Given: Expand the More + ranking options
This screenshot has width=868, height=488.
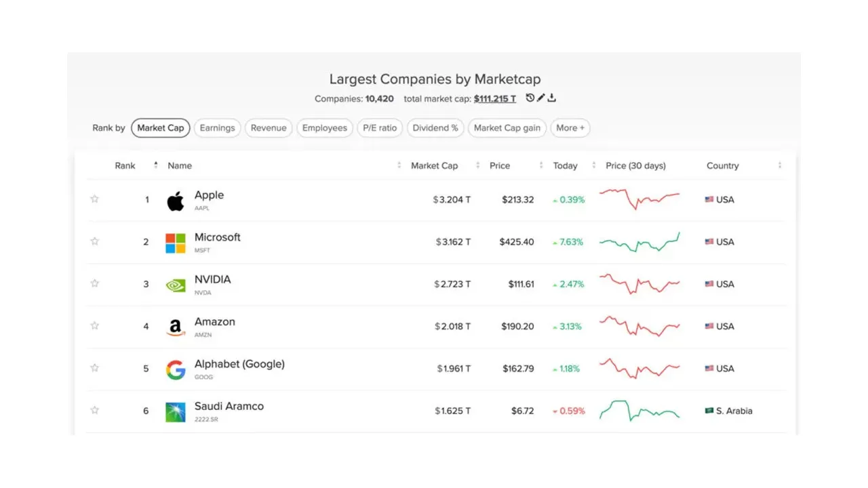Looking at the screenshot, I should pyautogui.click(x=570, y=128).
